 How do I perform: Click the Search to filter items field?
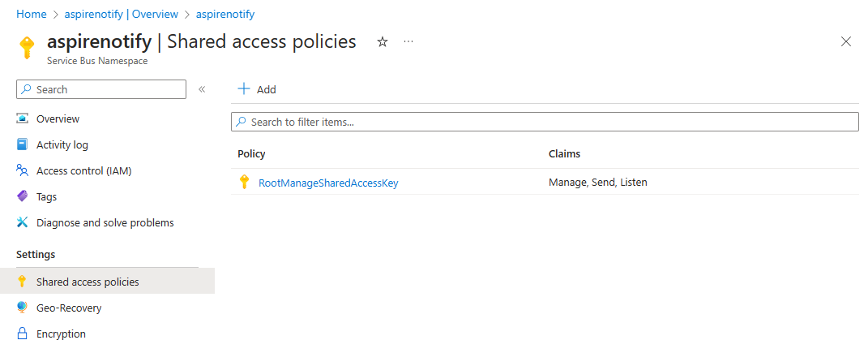[545, 122]
